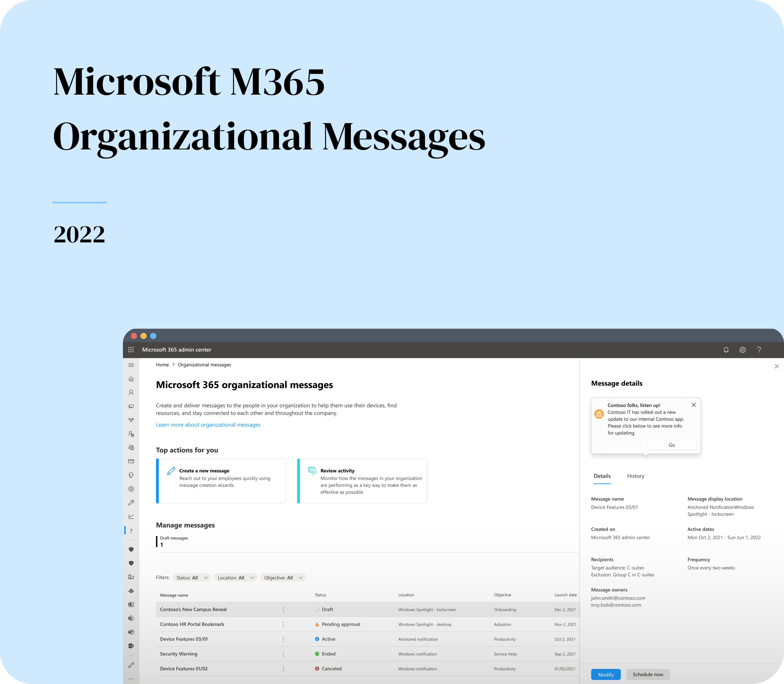Open more options for Security Warning row
Screen dimensions: 784x684
tap(283, 654)
